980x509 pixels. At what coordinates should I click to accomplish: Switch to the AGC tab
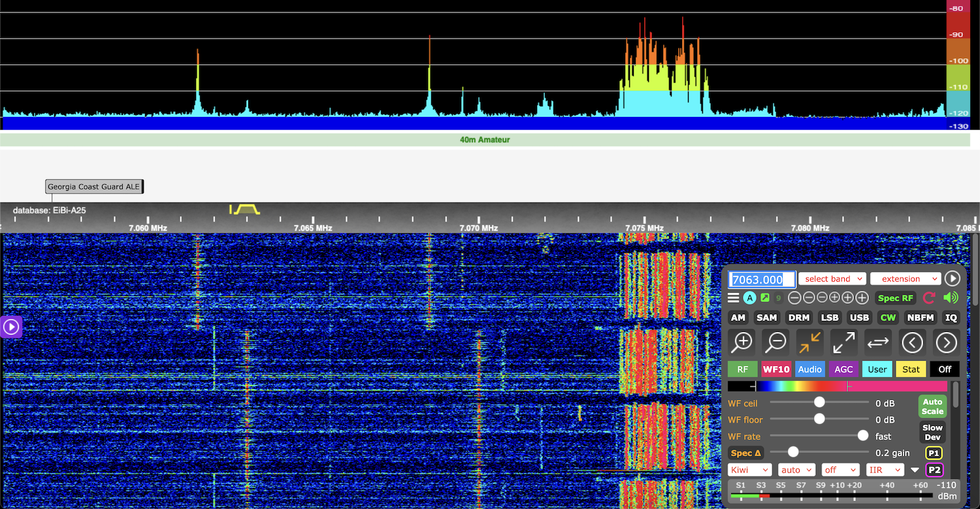(x=843, y=369)
